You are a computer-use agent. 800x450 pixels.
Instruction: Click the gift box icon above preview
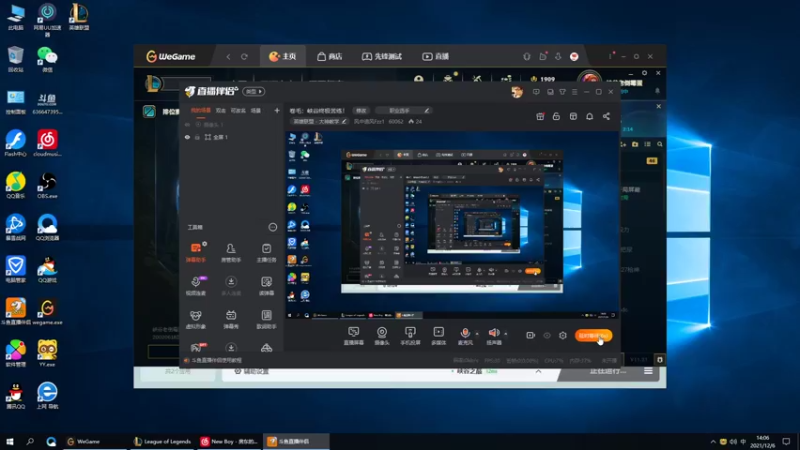pos(540,116)
